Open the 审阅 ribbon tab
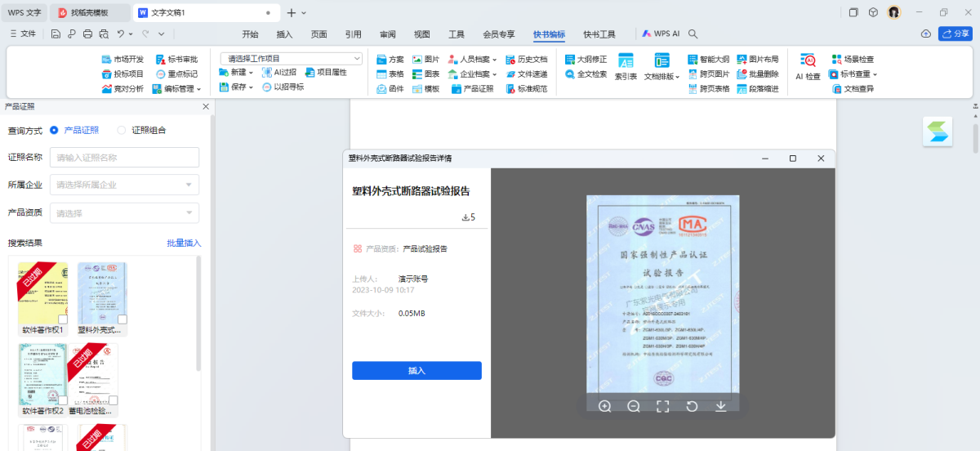Viewport: 980px width, 451px height. [387, 34]
